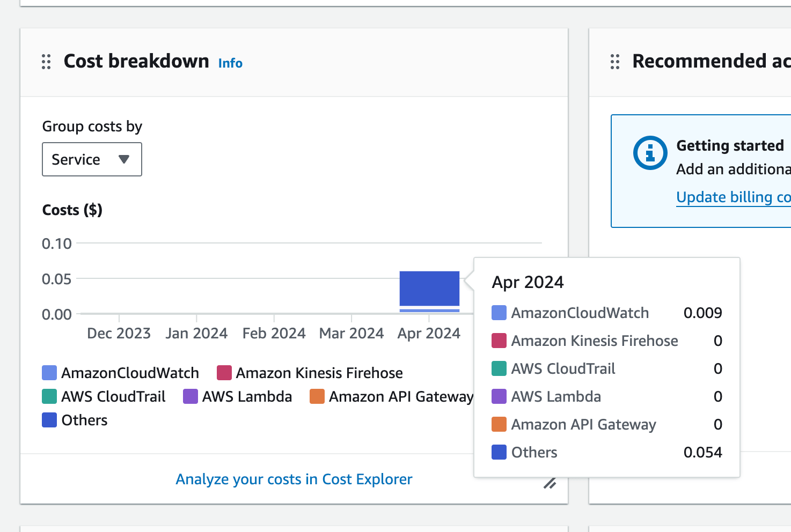Image resolution: width=791 pixels, height=532 pixels.
Task: Click the Feb 2024 axis label
Action: point(274,334)
